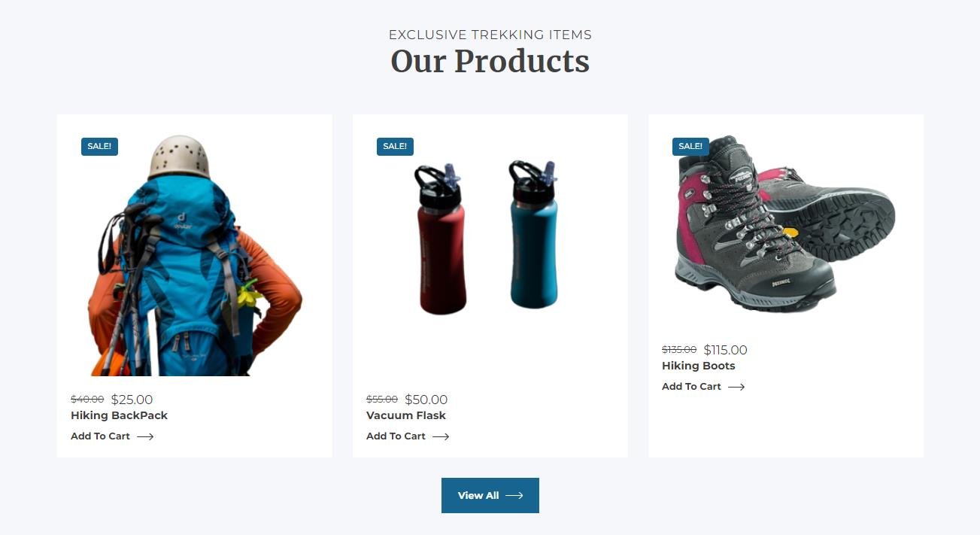Click the $115.00 sale price of the boots
The width and height of the screenshot is (980, 535).
click(726, 350)
